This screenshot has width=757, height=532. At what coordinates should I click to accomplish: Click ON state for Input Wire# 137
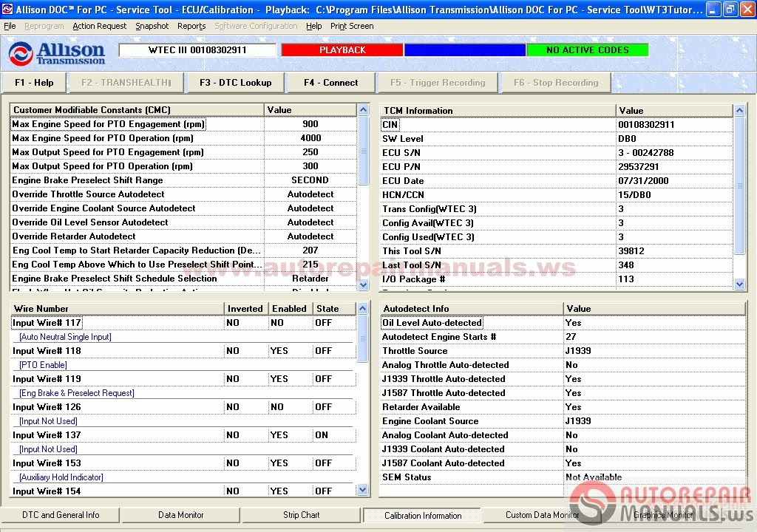pos(322,435)
